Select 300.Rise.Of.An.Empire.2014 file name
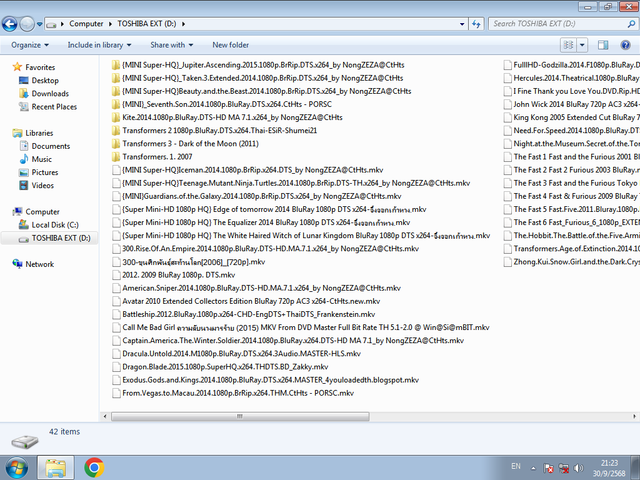Screen dimensions: 640x480 tap(271, 249)
